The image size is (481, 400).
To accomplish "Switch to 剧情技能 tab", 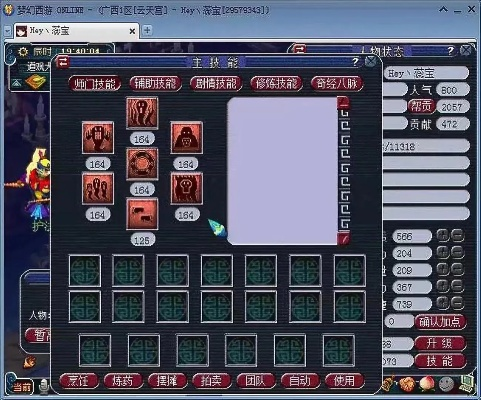I will click(216, 83).
